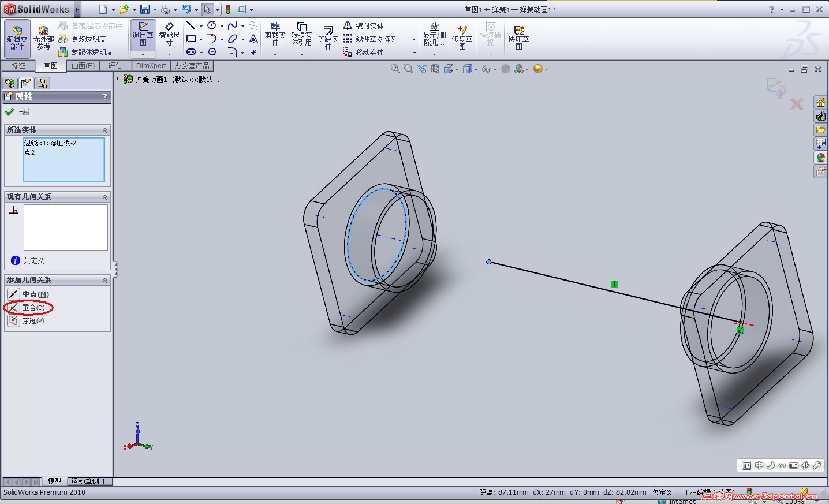Click Trim Entities (剪裁实体) tool
This screenshot has height=504, width=829.
click(275, 34)
